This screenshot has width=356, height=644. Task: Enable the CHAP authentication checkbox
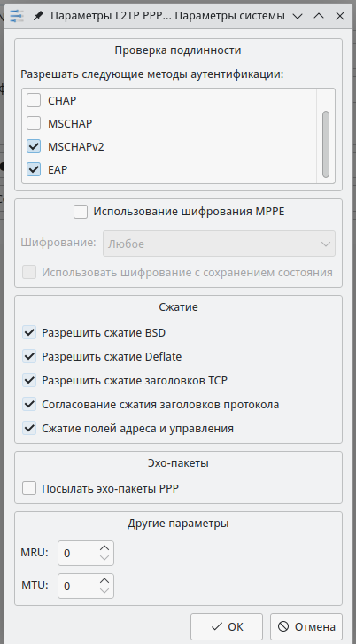(34, 100)
